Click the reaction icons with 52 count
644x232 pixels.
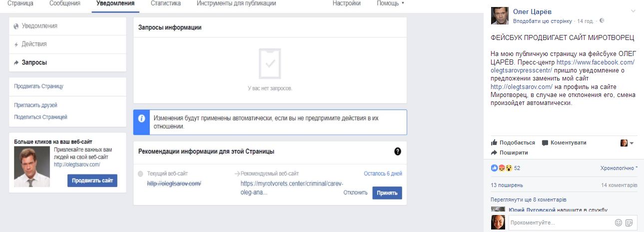(x=506, y=168)
